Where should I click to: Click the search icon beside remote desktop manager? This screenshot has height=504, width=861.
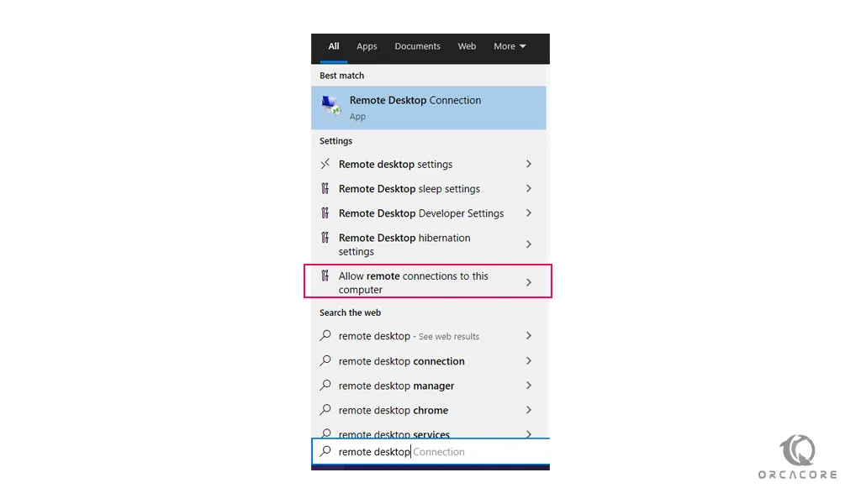click(x=325, y=386)
